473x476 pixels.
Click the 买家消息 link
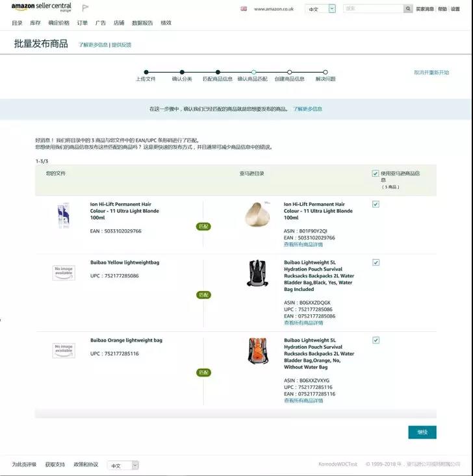tap(425, 9)
